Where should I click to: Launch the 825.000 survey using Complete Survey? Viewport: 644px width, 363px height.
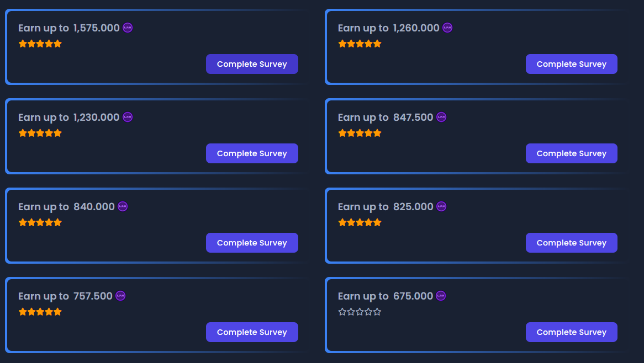571,243
